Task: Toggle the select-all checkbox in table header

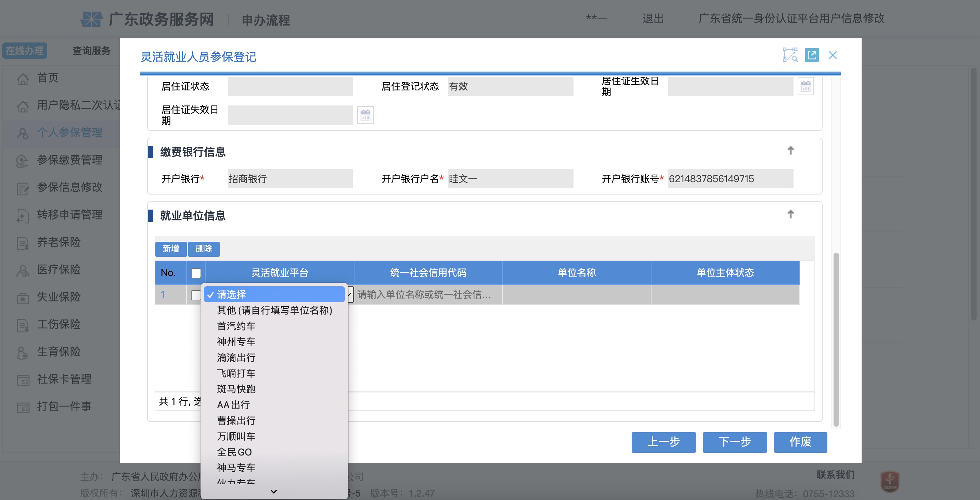Action: 195,273
